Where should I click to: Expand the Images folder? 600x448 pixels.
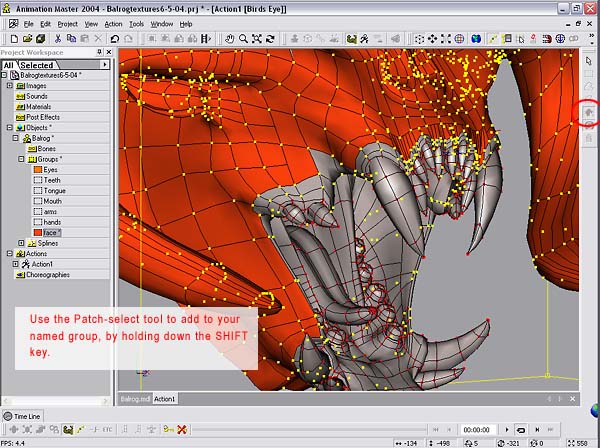(9, 86)
